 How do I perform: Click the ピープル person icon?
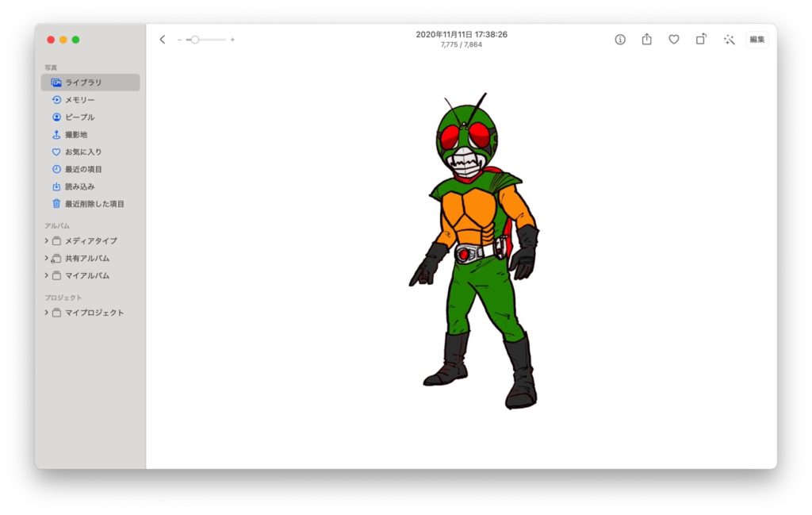56,117
